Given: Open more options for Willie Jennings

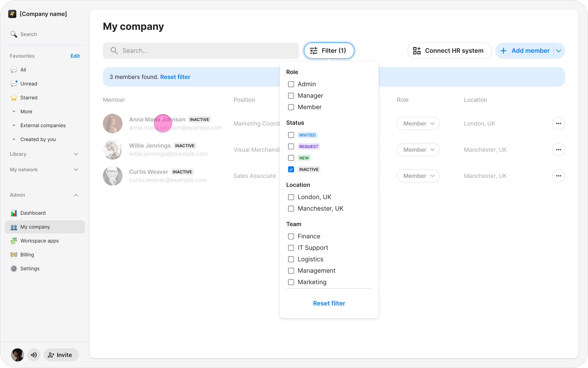Looking at the screenshot, I should [x=559, y=150].
